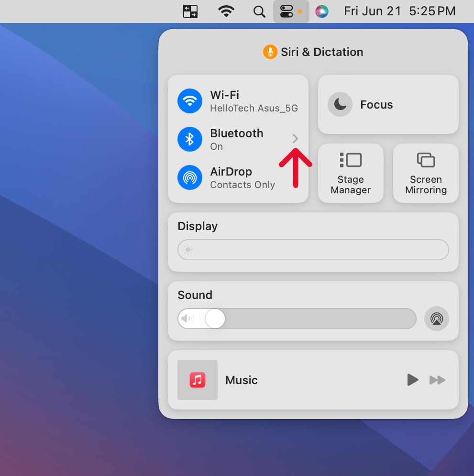Screen dimensions: 474x476
Task: Click the speaker icon in Sound section
Action: pyautogui.click(x=187, y=318)
